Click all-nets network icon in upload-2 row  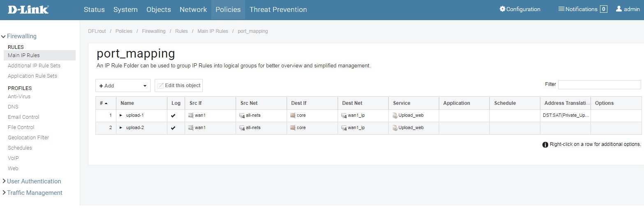click(242, 128)
